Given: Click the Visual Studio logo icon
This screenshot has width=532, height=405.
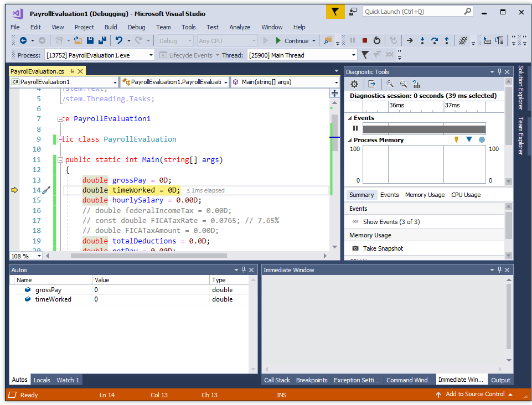Looking at the screenshot, I should tap(18, 14).
